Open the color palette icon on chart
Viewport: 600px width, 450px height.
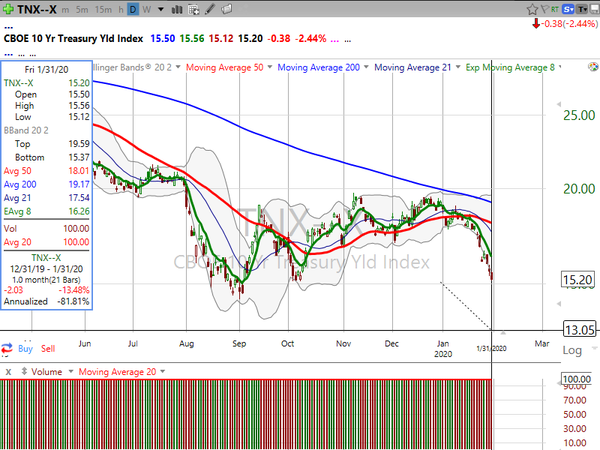pos(593,67)
